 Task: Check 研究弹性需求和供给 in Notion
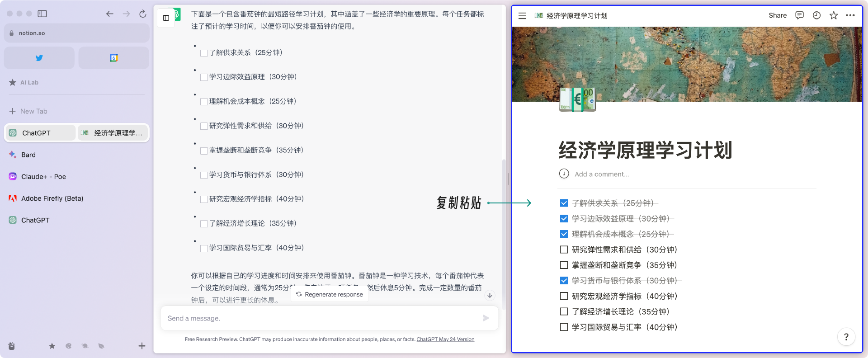point(564,250)
